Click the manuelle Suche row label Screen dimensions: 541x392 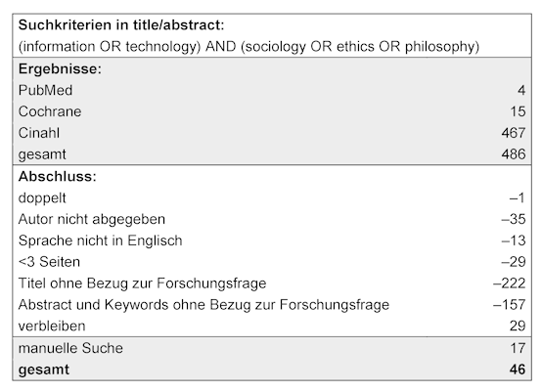point(70,348)
